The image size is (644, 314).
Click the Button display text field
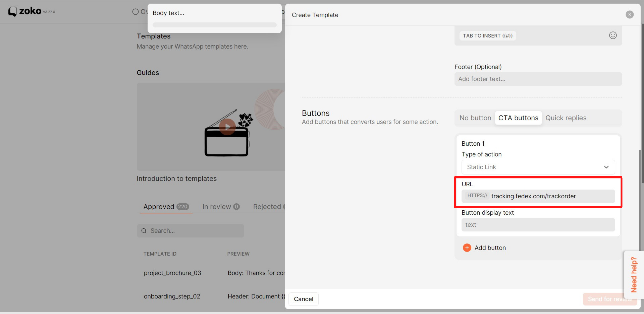538,225
